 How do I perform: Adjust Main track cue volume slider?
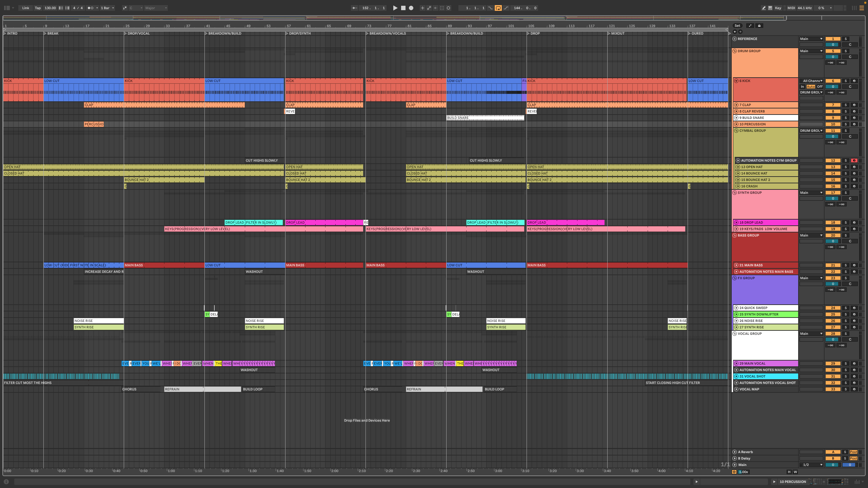point(850,465)
